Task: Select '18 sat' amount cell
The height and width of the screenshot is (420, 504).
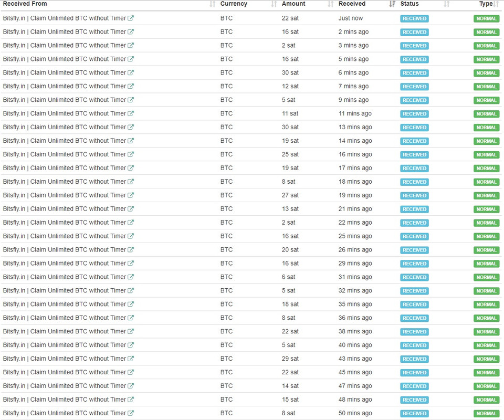Action: click(290, 304)
